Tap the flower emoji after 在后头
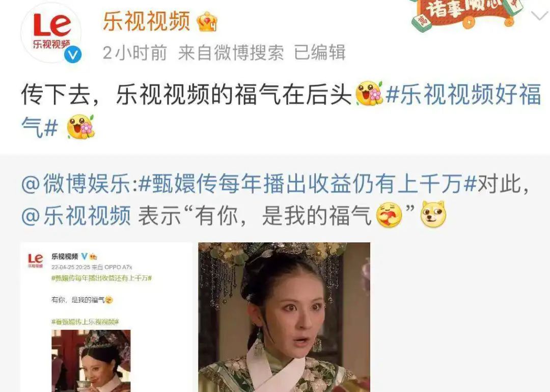 [369, 94]
